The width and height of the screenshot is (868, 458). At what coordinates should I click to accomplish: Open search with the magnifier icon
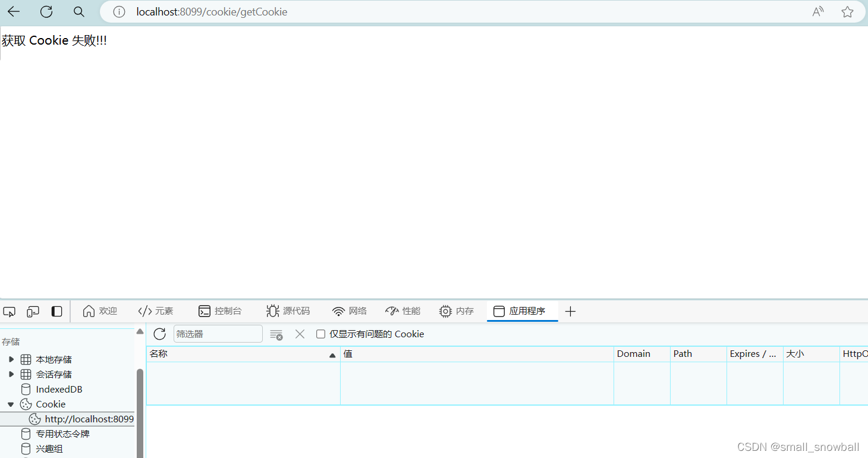[78, 12]
